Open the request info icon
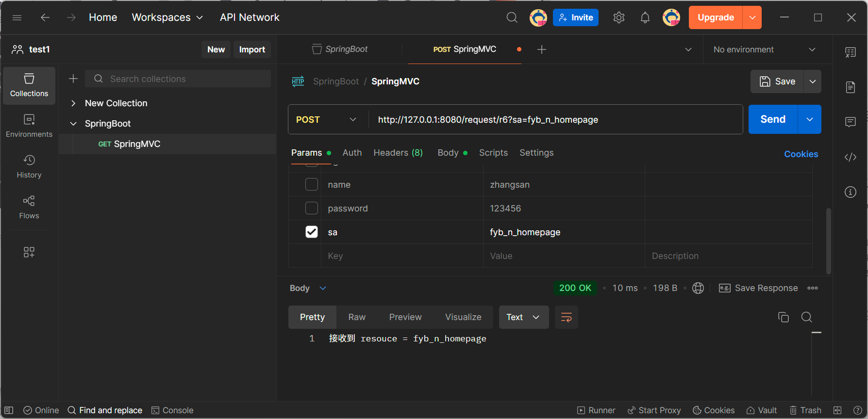868x419 pixels. point(851,192)
